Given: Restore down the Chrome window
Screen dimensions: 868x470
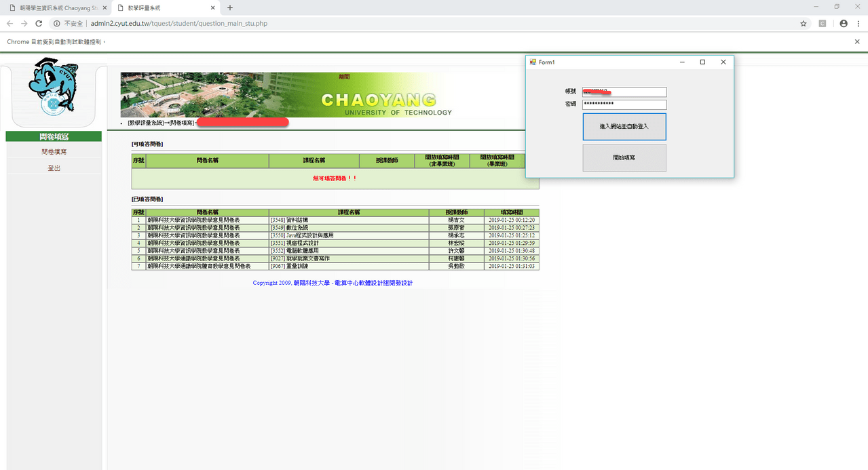Looking at the screenshot, I should (x=837, y=6).
